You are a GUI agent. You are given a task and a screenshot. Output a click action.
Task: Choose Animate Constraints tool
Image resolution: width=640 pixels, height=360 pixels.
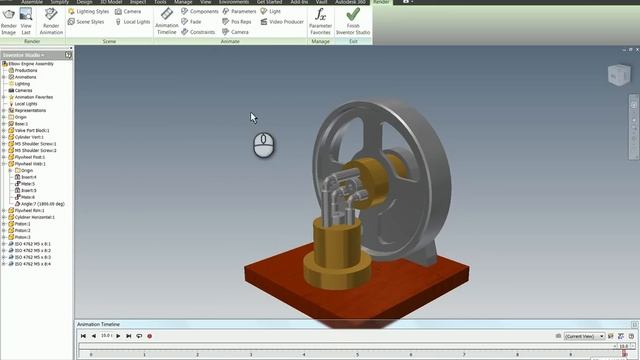tap(198, 32)
